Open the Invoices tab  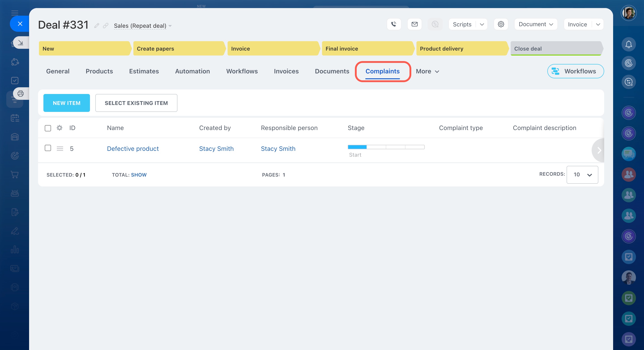coord(286,72)
